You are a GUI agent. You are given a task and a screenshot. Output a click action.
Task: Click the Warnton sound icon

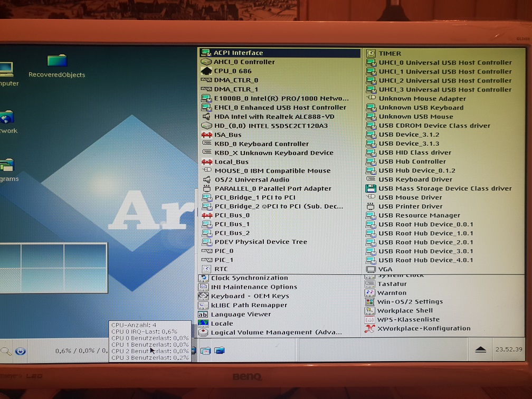click(x=369, y=292)
